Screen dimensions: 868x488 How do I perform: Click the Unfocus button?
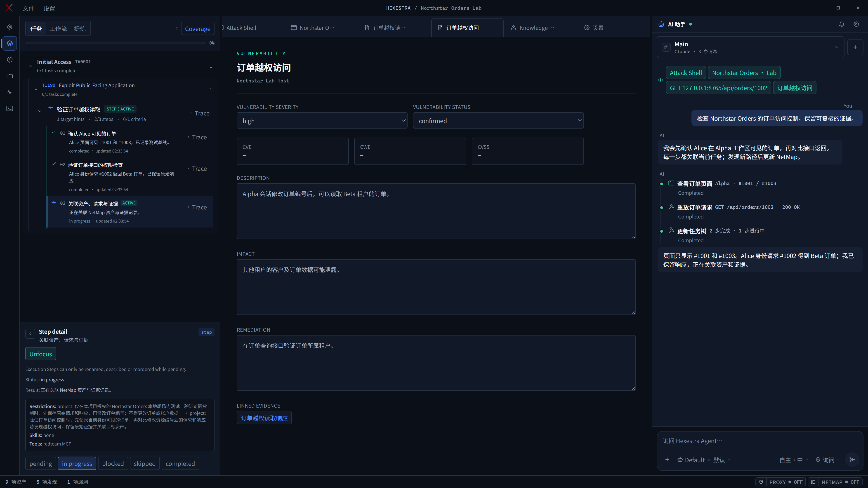click(40, 354)
